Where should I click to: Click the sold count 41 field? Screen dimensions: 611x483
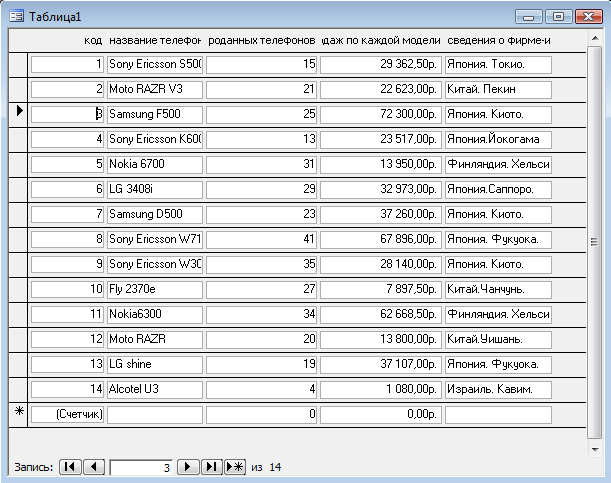[261, 240]
